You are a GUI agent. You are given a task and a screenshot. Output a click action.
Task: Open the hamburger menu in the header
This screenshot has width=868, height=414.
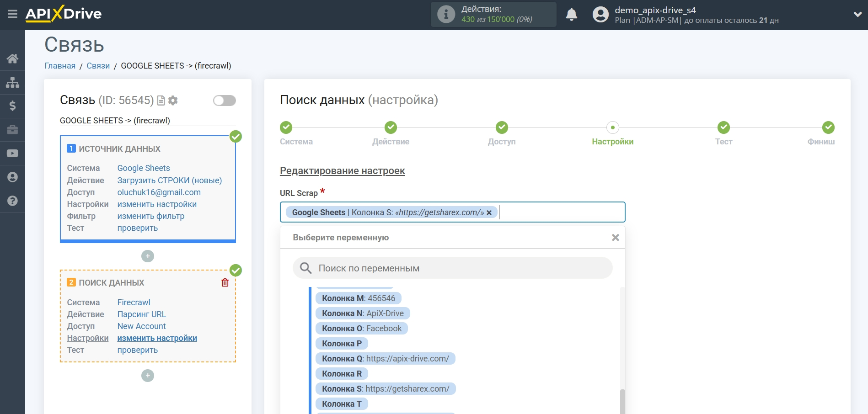pyautogui.click(x=12, y=14)
